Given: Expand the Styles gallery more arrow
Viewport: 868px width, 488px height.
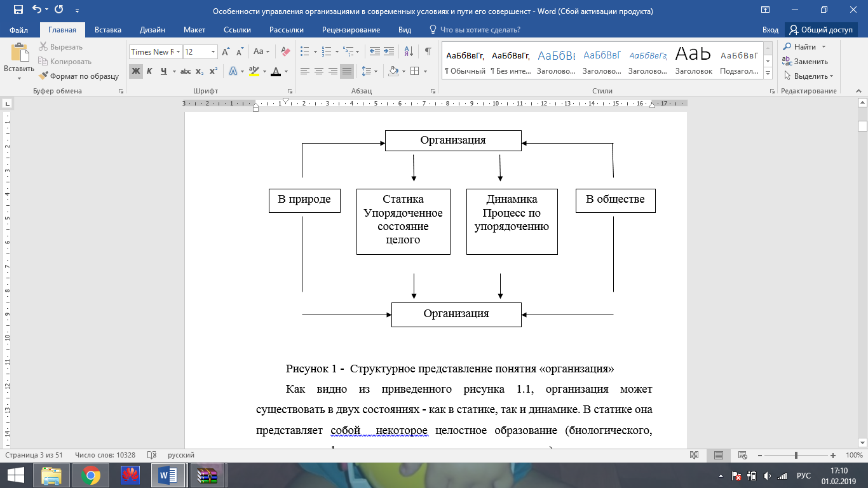Looking at the screenshot, I should click(768, 74).
